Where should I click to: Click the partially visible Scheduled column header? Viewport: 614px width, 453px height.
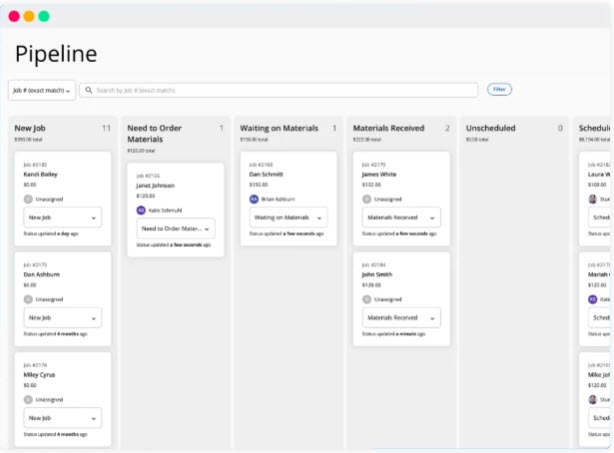tap(594, 128)
